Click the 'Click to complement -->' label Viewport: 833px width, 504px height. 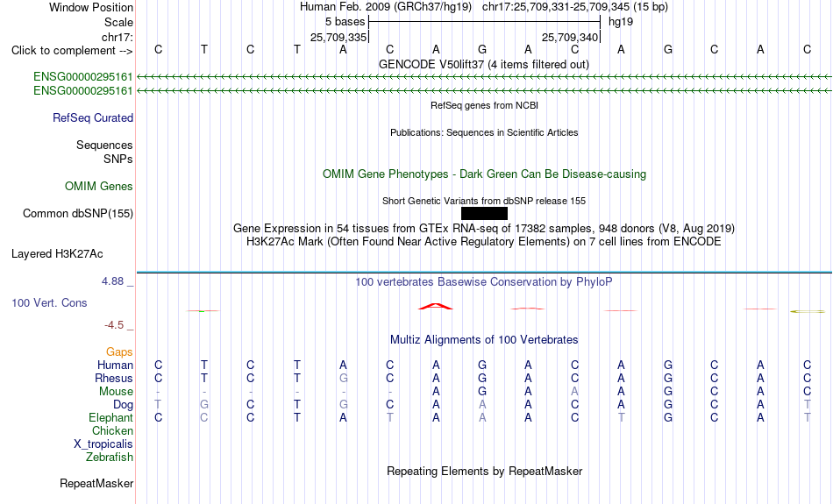pos(72,51)
